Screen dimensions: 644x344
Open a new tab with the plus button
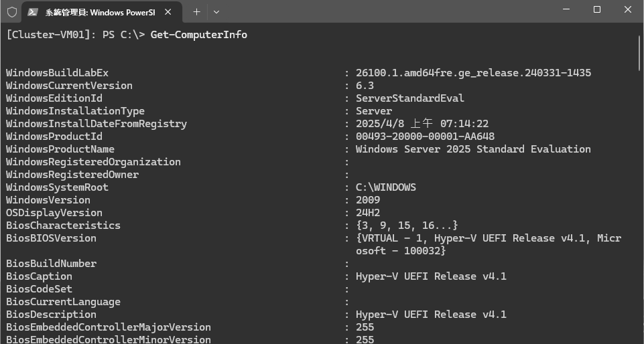click(x=197, y=12)
